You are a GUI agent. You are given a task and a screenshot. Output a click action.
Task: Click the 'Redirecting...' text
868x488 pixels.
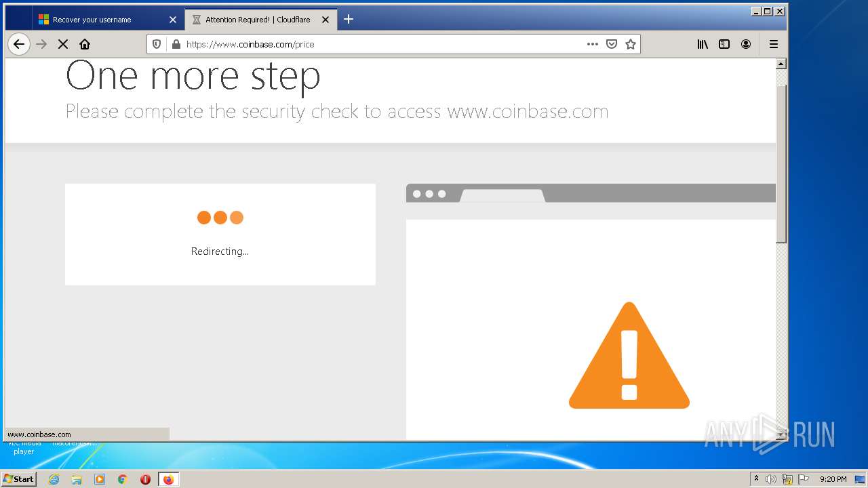pos(220,251)
